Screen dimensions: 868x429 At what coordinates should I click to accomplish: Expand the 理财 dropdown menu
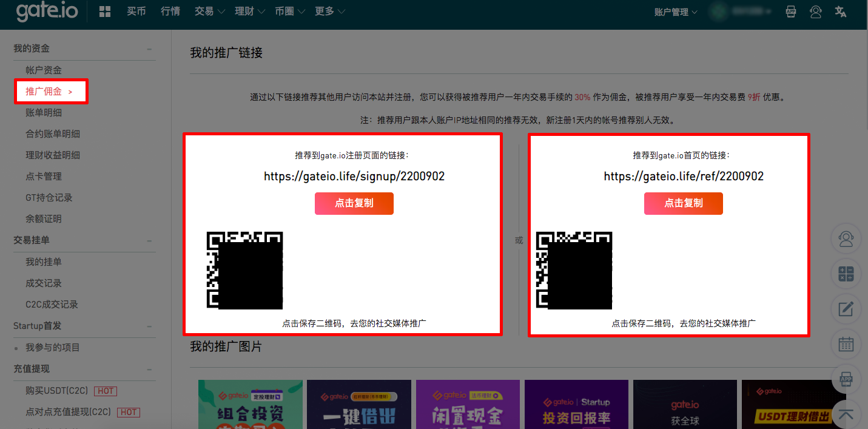pos(249,12)
